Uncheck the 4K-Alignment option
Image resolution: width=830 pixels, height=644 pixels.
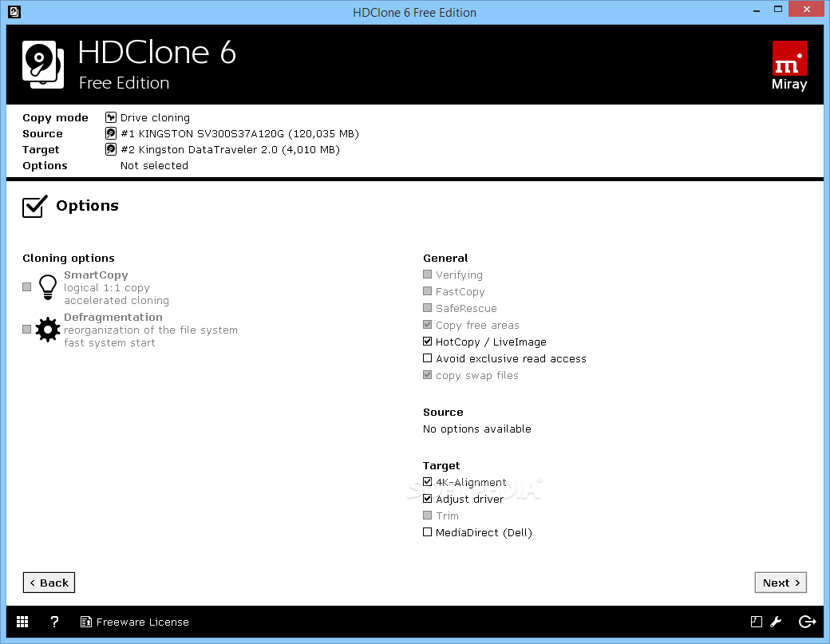tap(427, 481)
